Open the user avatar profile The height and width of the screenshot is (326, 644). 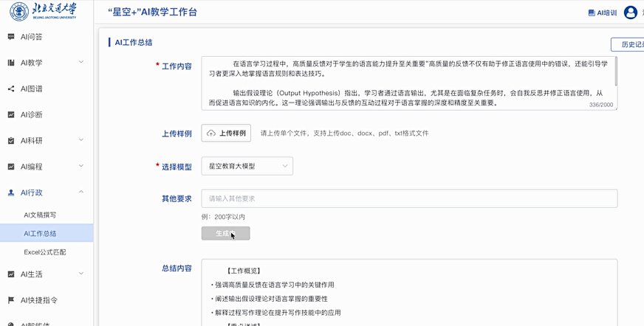point(631,13)
